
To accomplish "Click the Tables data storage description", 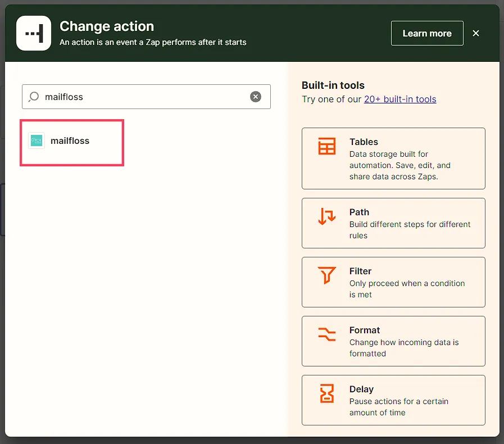I will coord(400,165).
